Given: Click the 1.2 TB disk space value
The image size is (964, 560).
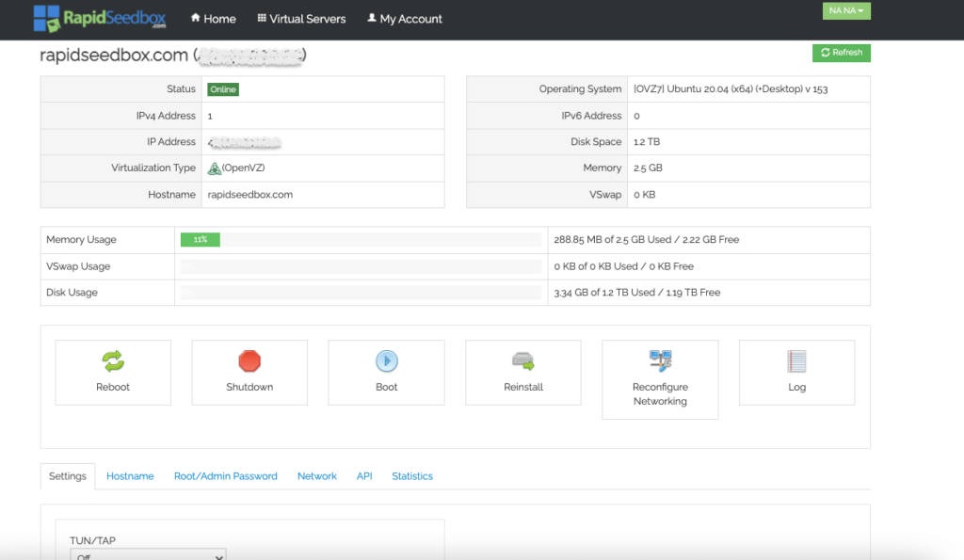Looking at the screenshot, I should point(647,142).
